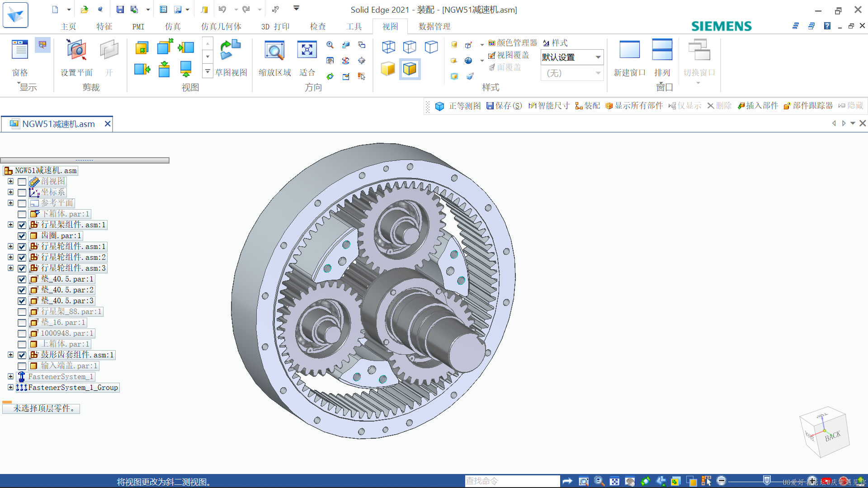The height and width of the screenshot is (488, 868).
Task: Uncheck the 鼓形齿套组件.asm:1 checkbox
Action: (x=22, y=355)
